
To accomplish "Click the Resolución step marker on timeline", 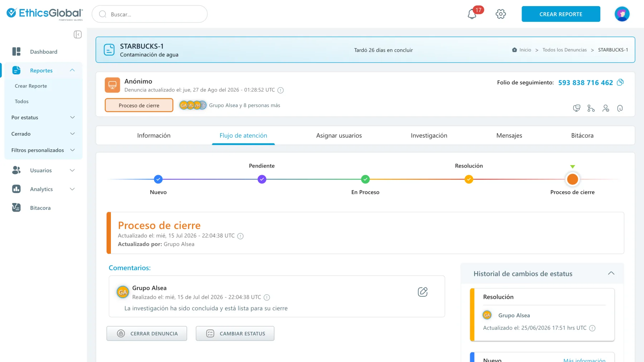I will pos(469,179).
